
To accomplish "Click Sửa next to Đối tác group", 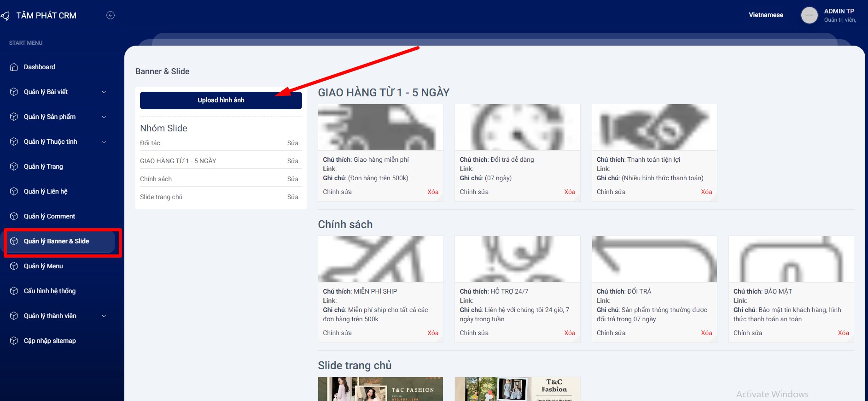I will 292,143.
